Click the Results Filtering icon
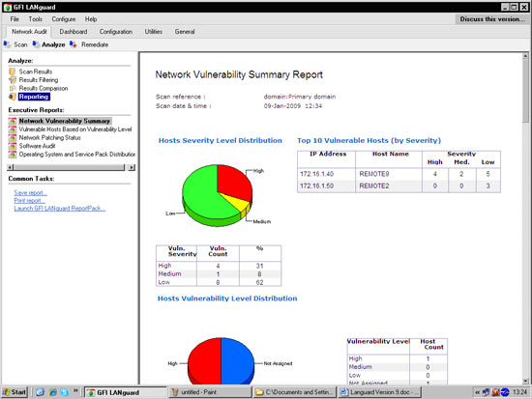The height and width of the screenshot is (399, 532). tap(13, 80)
